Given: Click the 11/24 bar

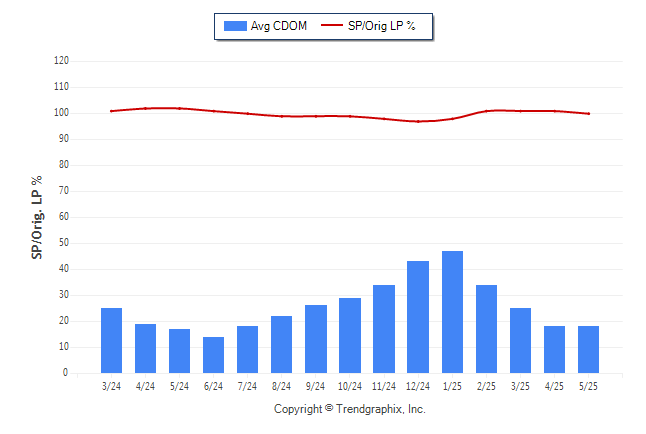Looking at the screenshot, I should pyautogui.click(x=384, y=329).
